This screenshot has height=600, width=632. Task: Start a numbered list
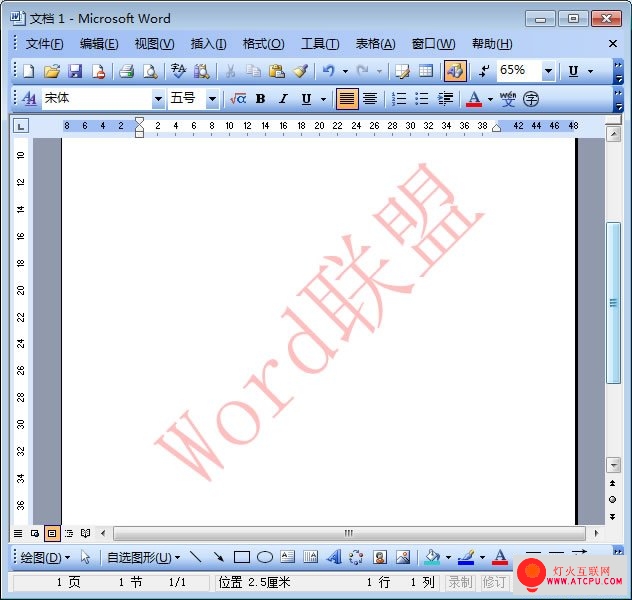pos(399,99)
